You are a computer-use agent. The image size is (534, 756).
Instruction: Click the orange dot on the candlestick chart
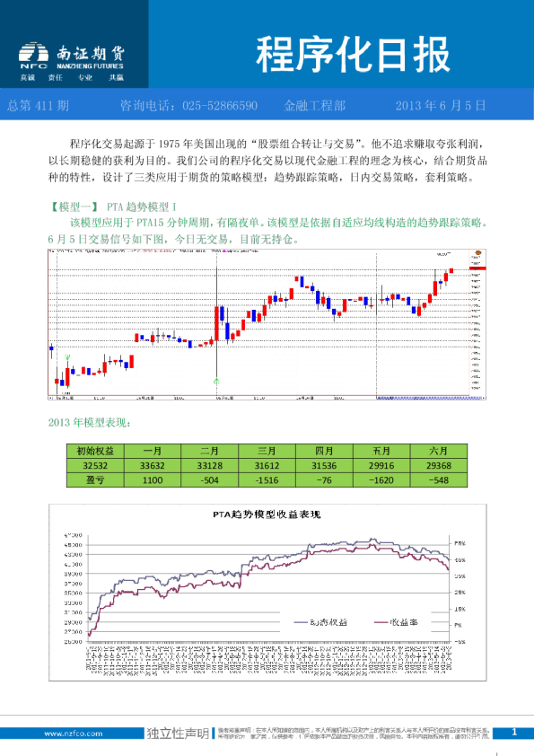click(x=478, y=252)
